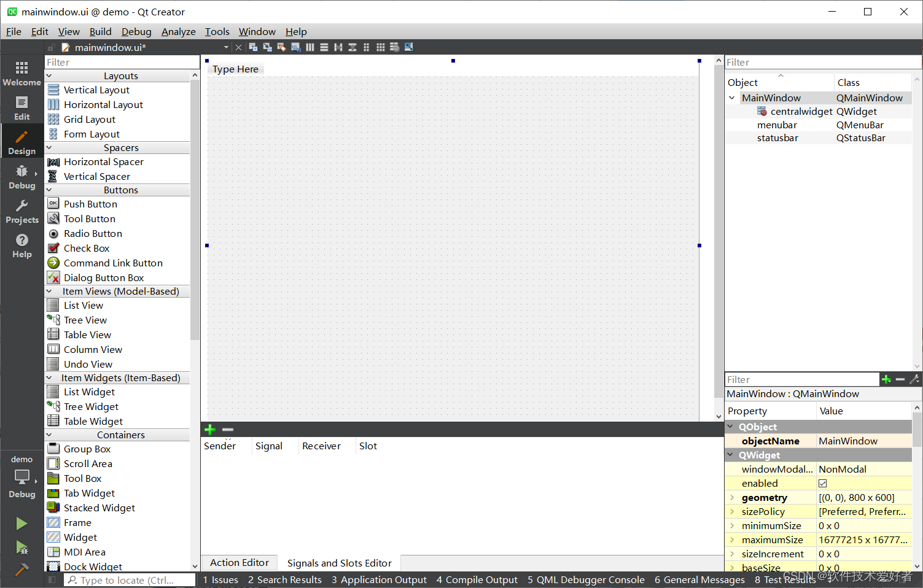Screen dimensions: 923x588
Task: Open the Build menu
Action: 100,32
